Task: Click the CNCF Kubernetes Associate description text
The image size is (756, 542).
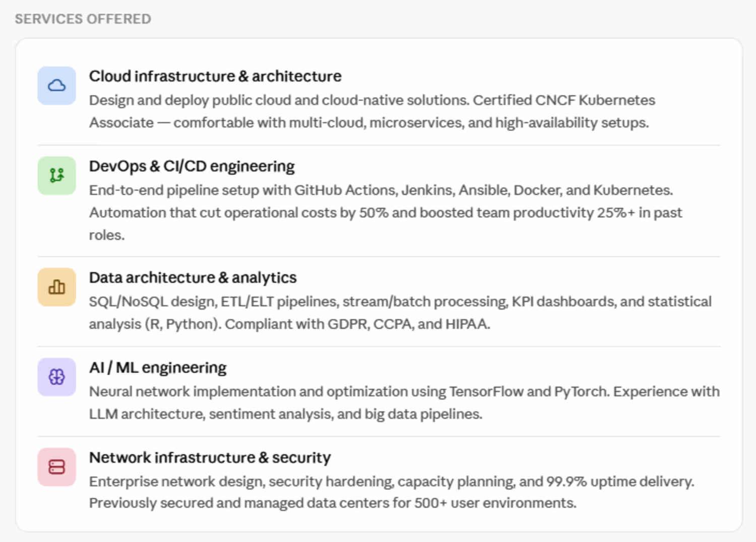Action: [372, 111]
